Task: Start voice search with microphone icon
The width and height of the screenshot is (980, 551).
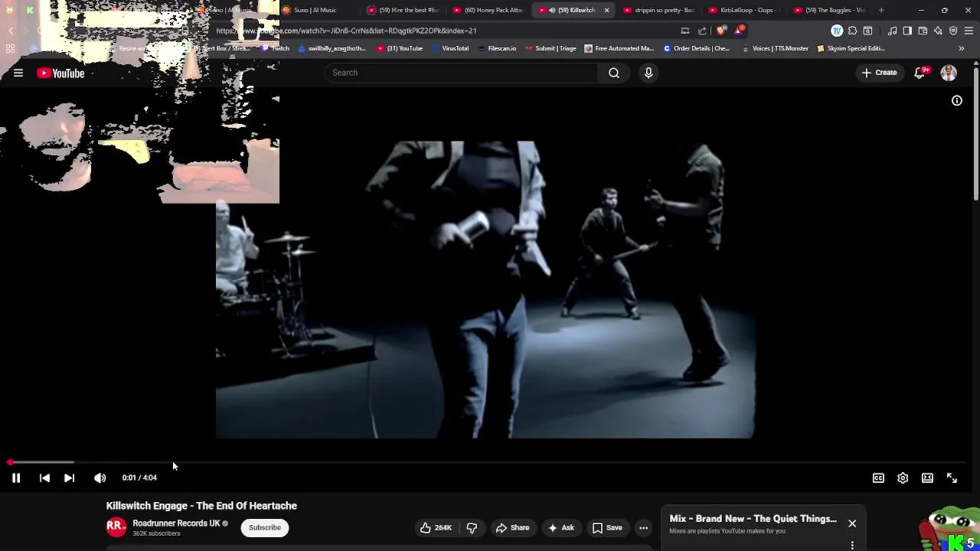Action: pyautogui.click(x=648, y=73)
